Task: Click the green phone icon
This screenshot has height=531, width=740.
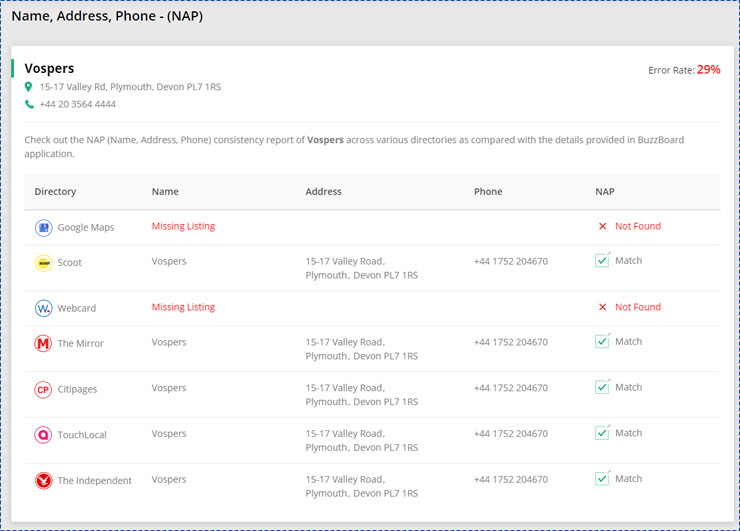Action: tap(29, 104)
